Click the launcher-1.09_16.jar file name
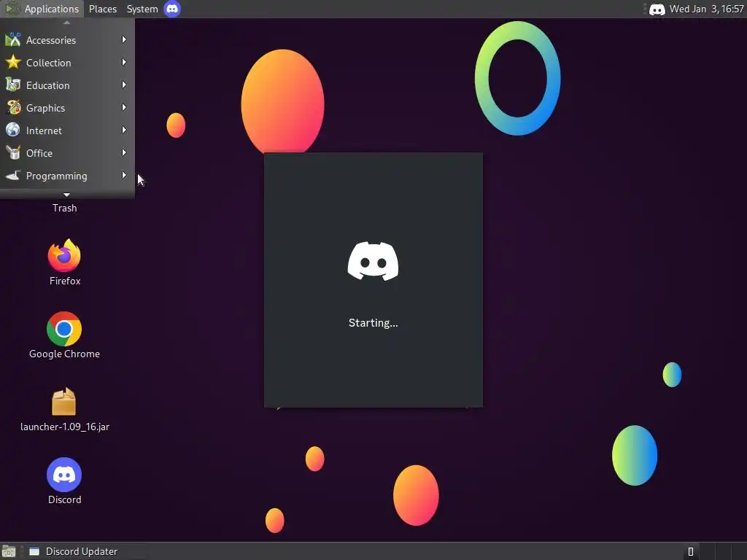This screenshot has width=747, height=560. click(x=65, y=427)
